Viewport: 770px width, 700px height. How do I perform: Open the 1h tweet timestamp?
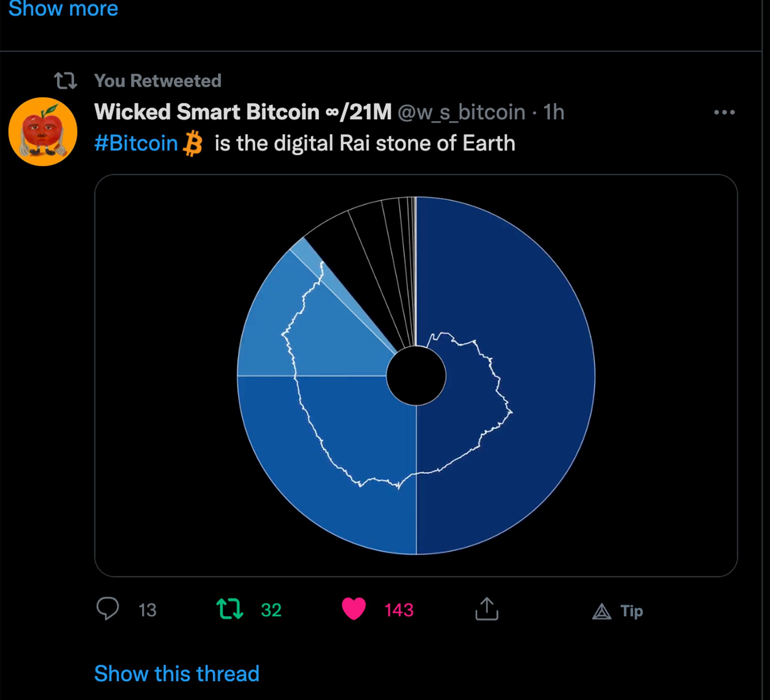(x=554, y=112)
